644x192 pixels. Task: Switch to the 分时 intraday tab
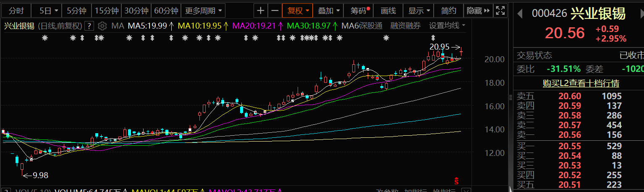[16, 11]
